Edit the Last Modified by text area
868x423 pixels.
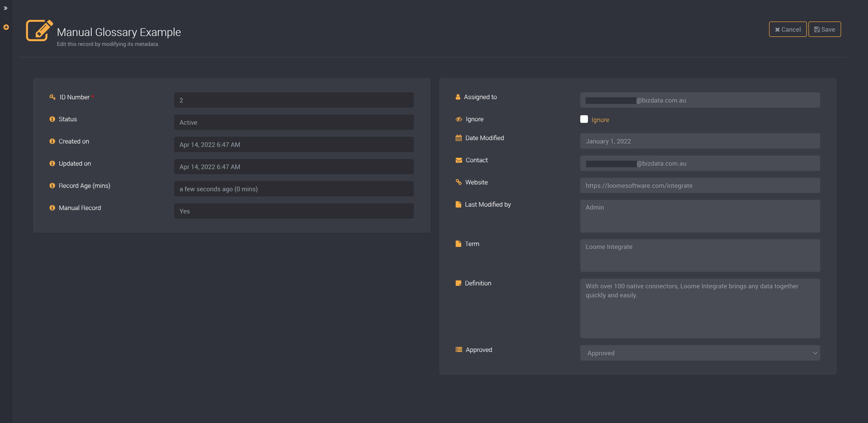[700, 216]
